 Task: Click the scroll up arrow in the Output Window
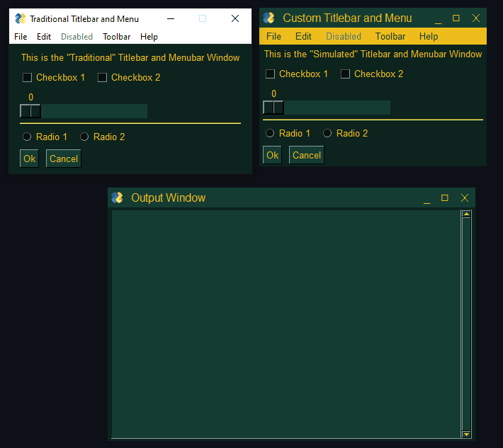click(466, 214)
